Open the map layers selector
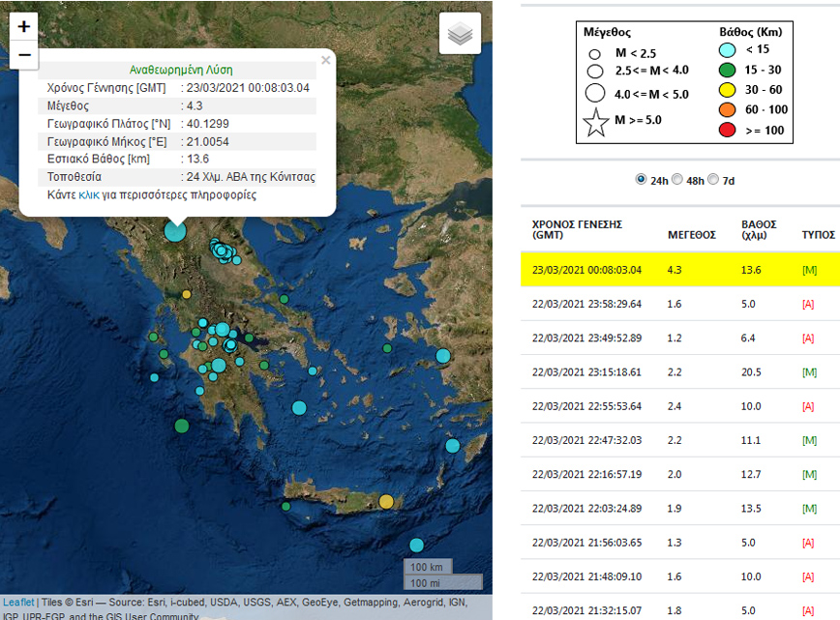Screen dimensions: 840x620 pyautogui.click(x=460, y=36)
